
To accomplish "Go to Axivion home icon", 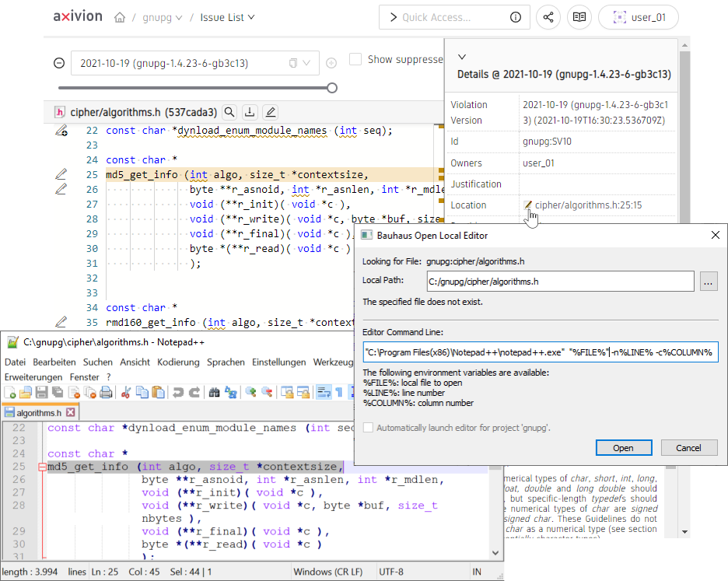I will coord(120,18).
